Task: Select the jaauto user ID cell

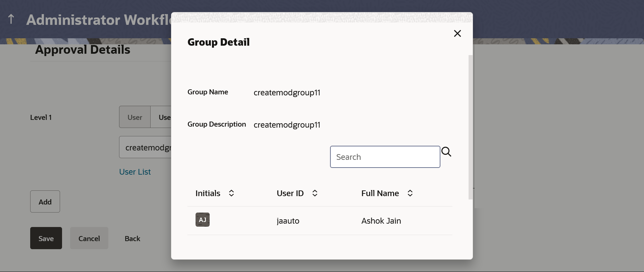Action: tap(288, 221)
